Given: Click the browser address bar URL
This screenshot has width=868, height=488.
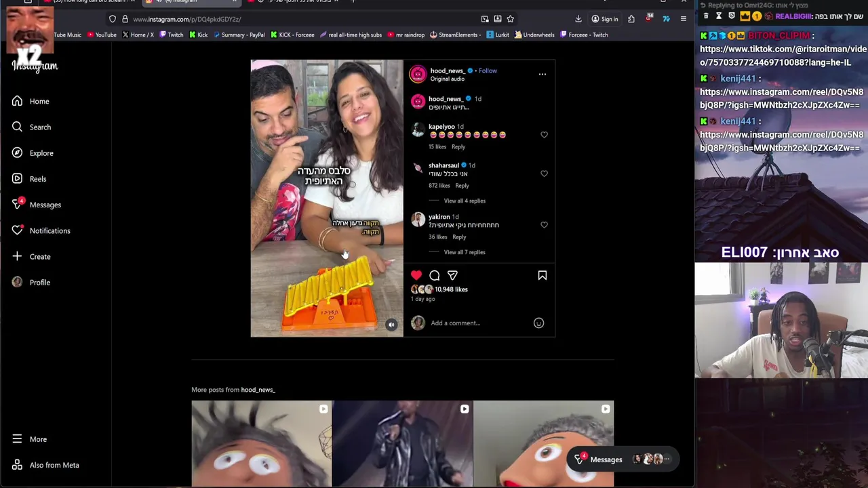Looking at the screenshot, I should click(x=187, y=19).
